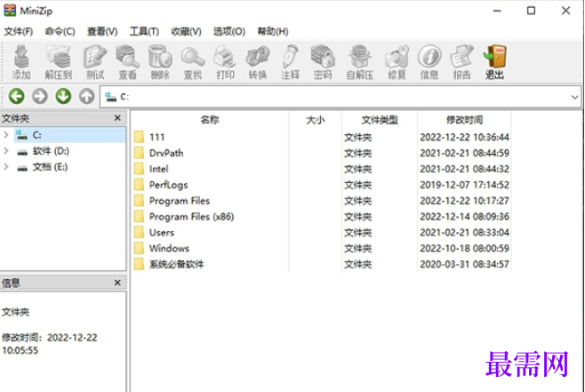585x392 pixels.
Task: Click the 添加 (Add) toolbar icon
Action: [x=21, y=62]
